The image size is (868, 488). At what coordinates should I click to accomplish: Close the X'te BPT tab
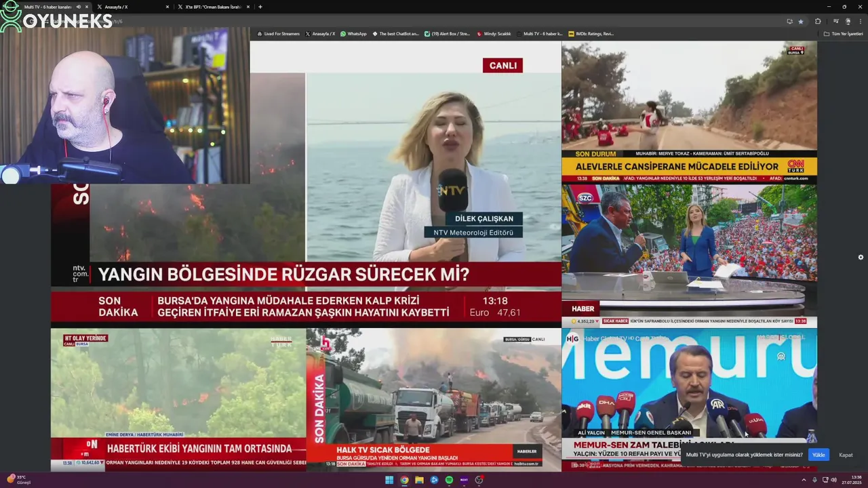(248, 7)
